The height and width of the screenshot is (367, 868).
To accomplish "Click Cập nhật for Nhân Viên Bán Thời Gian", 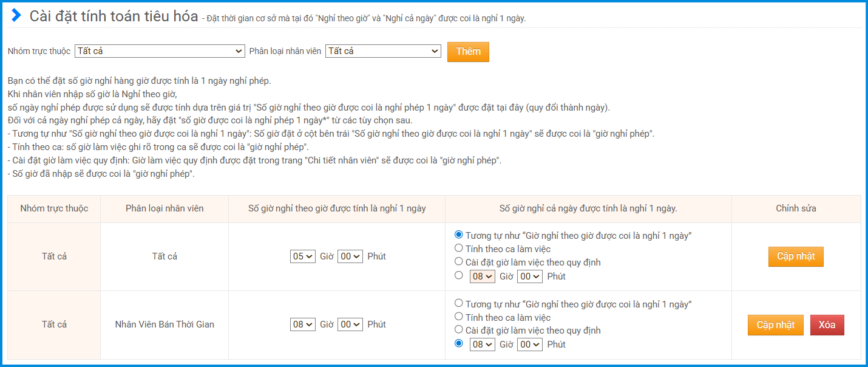I will [x=775, y=324].
